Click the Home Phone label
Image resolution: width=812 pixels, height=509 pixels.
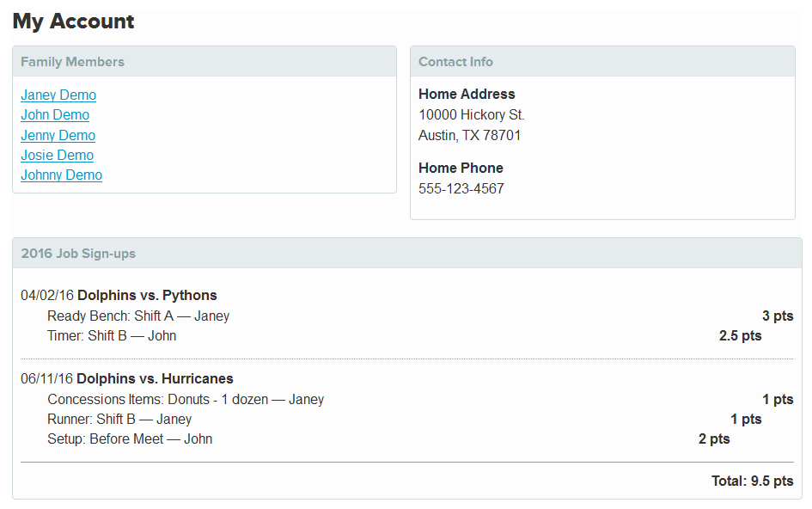[461, 168]
